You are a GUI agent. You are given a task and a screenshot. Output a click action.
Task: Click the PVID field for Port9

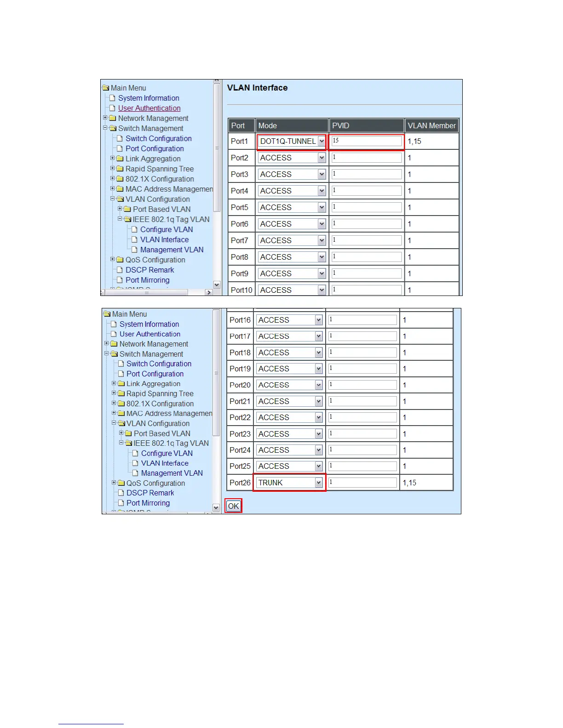coord(367,273)
